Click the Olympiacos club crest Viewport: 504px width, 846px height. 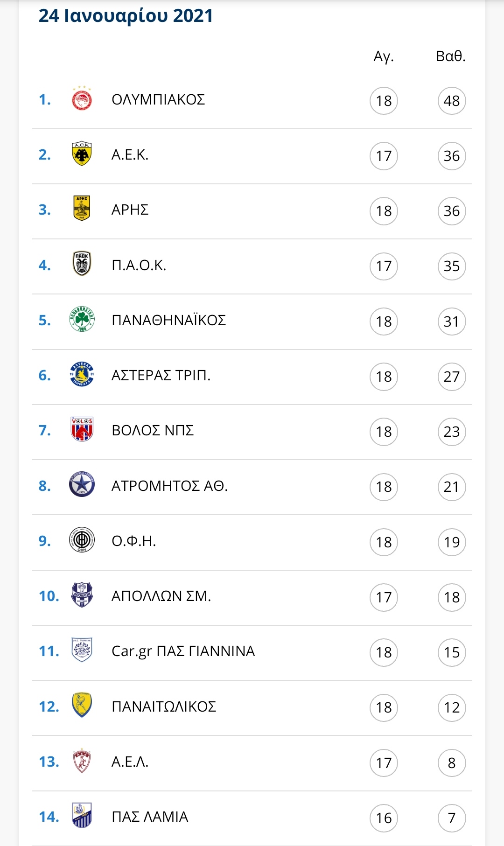click(82, 98)
